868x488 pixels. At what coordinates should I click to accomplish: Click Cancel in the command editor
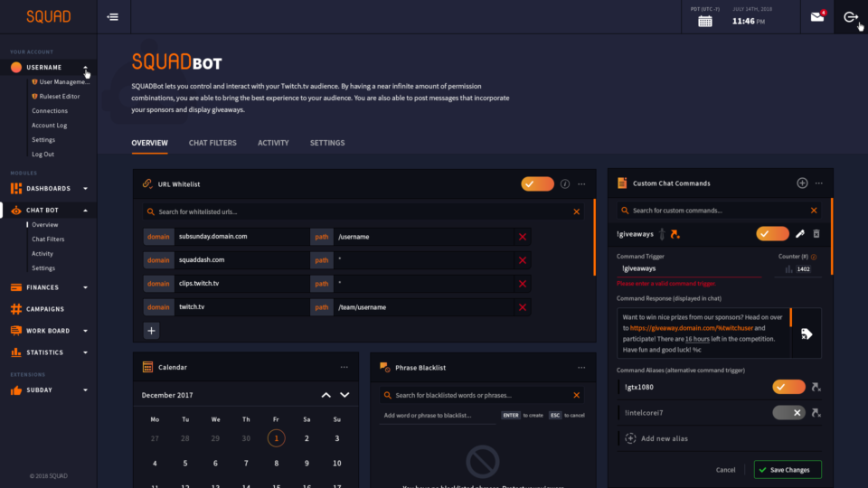(725, 470)
